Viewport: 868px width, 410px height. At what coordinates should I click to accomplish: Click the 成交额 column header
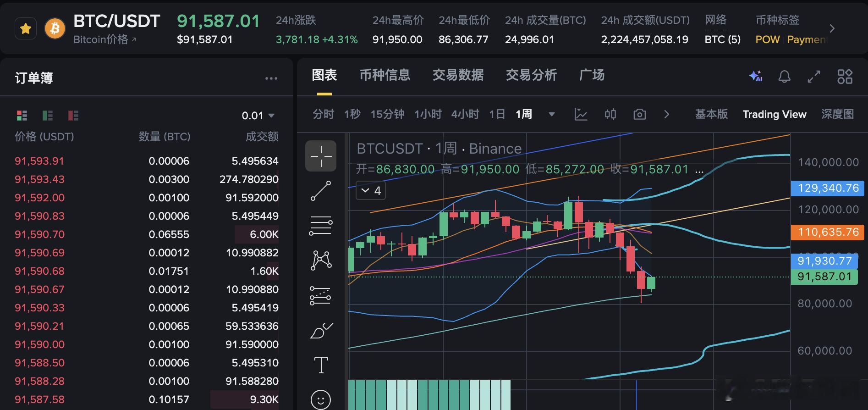tap(262, 137)
